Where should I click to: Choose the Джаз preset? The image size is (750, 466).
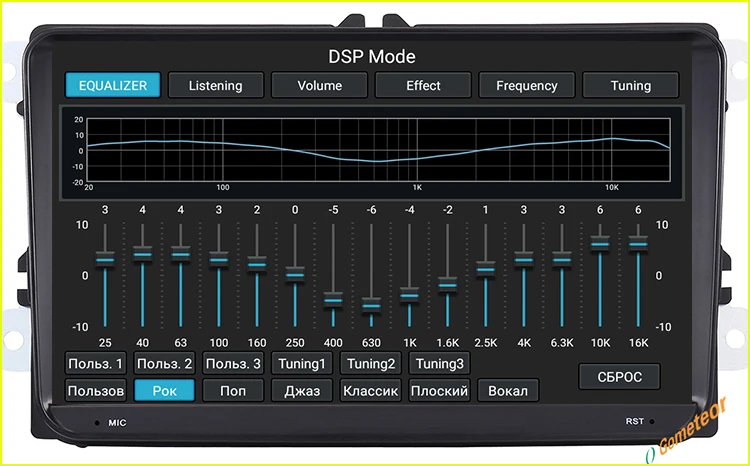click(x=302, y=390)
